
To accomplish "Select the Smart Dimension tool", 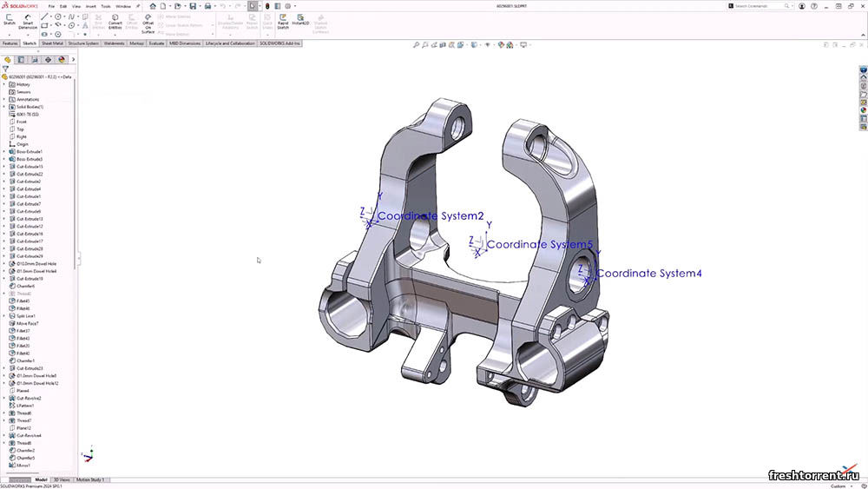I will pos(28,21).
